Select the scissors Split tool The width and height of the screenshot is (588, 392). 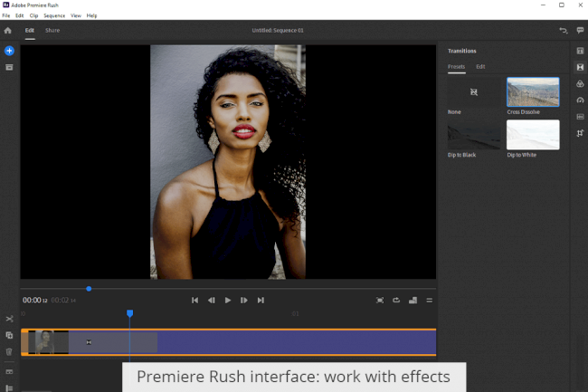[x=9, y=319]
